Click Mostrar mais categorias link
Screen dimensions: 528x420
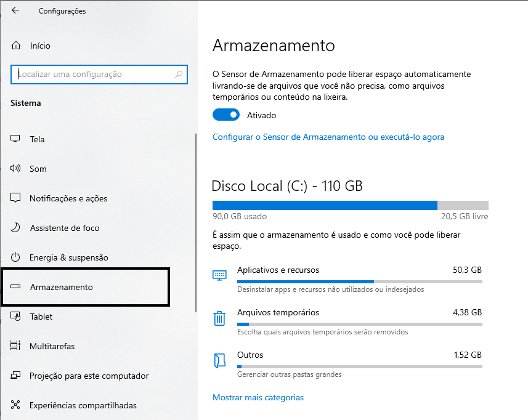258,397
